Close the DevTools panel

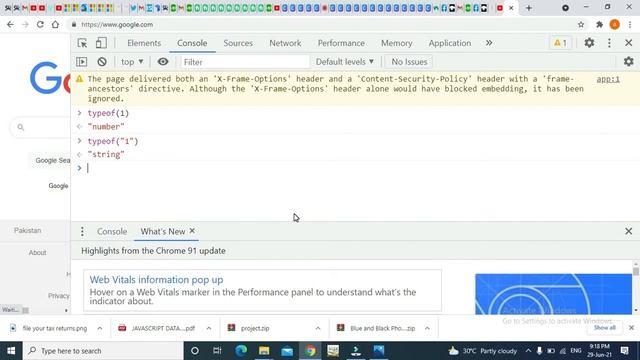tap(629, 43)
